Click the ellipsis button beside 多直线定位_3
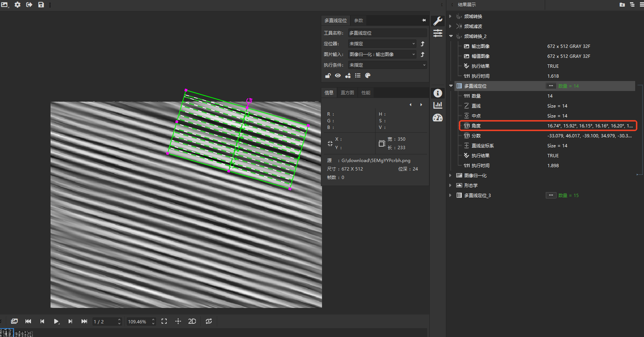Viewport: 644px width, 337px height. (551, 195)
